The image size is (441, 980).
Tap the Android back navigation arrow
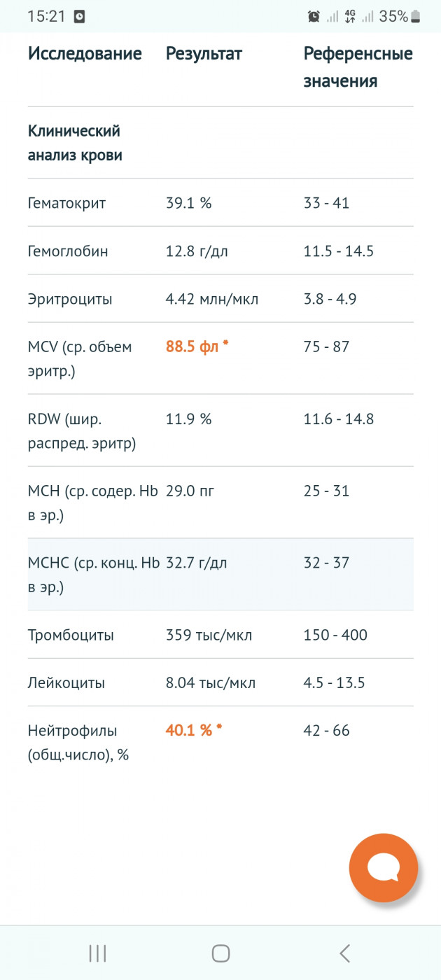coord(344,953)
